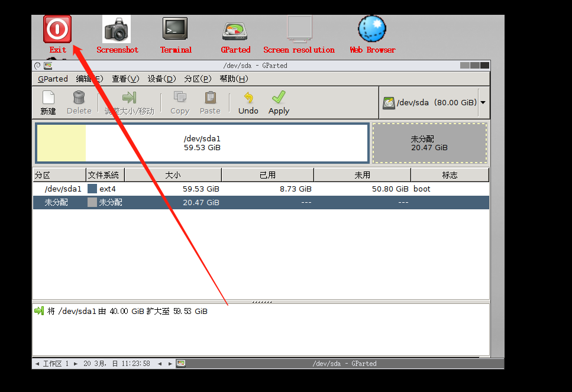Undo the last pending operation
This screenshot has height=392, width=572.
point(248,103)
